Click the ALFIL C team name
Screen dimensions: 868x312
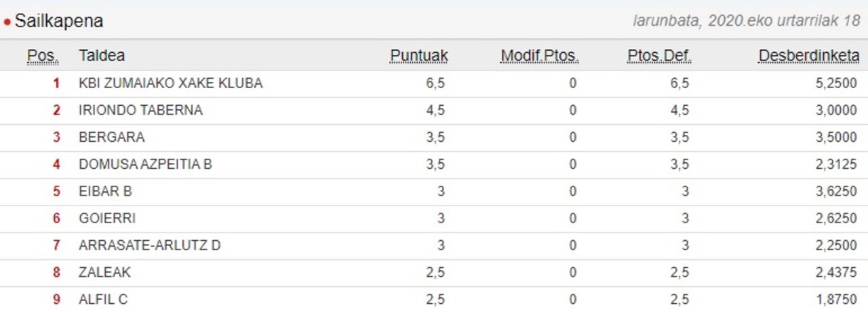coord(103,299)
